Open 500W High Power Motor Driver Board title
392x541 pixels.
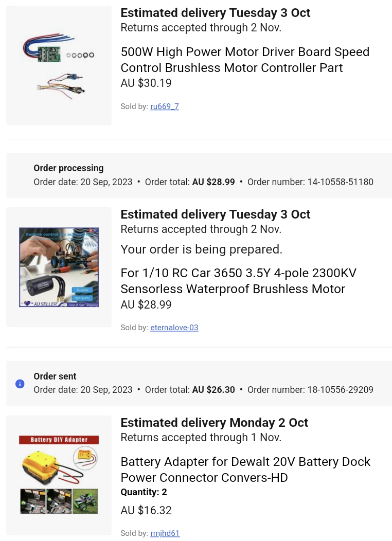(x=245, y=60)
